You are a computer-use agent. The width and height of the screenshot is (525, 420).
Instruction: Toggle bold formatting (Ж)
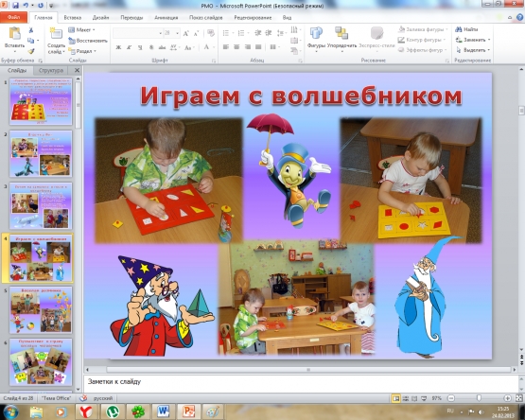click(118, 47)
